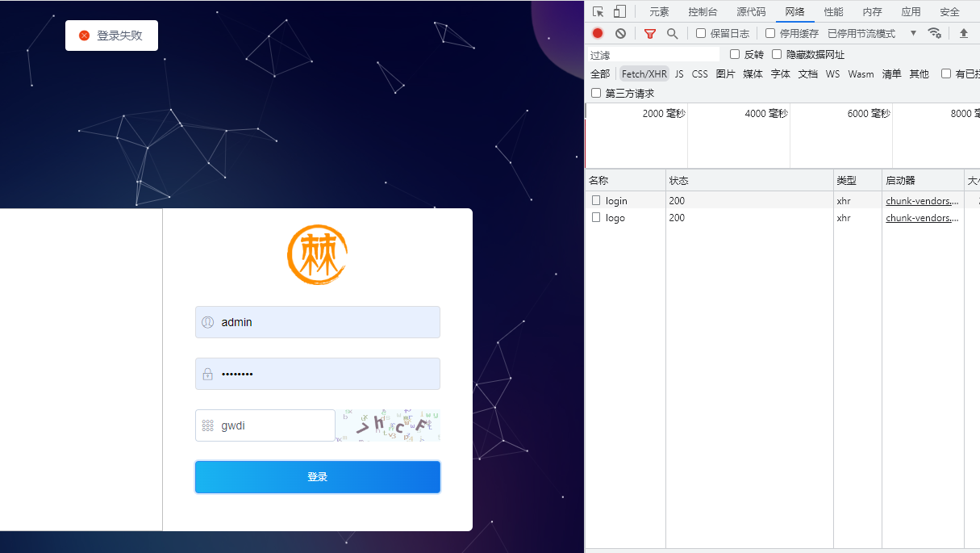Click the xhr type of the logo request
This screenshot has width=980, height=553.
tap(844, 218)
